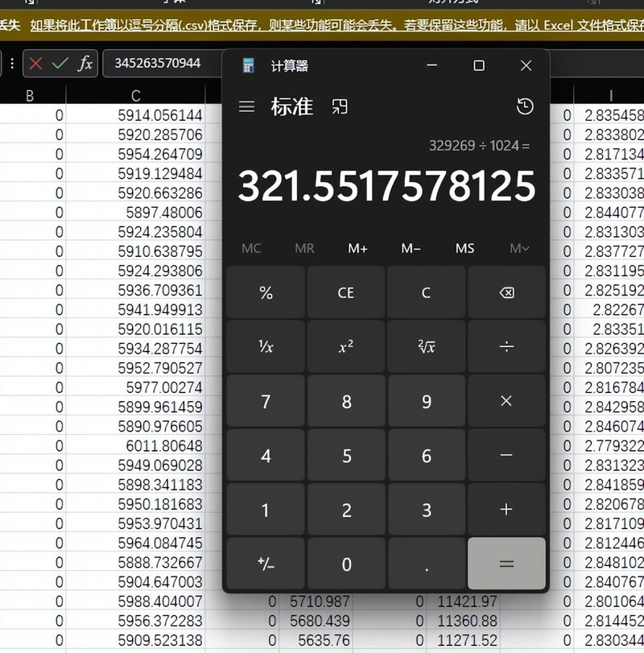Click the vertical dots handle beside formula bar
The height and width of the screenshot is (653, 644).
point(13,64)
